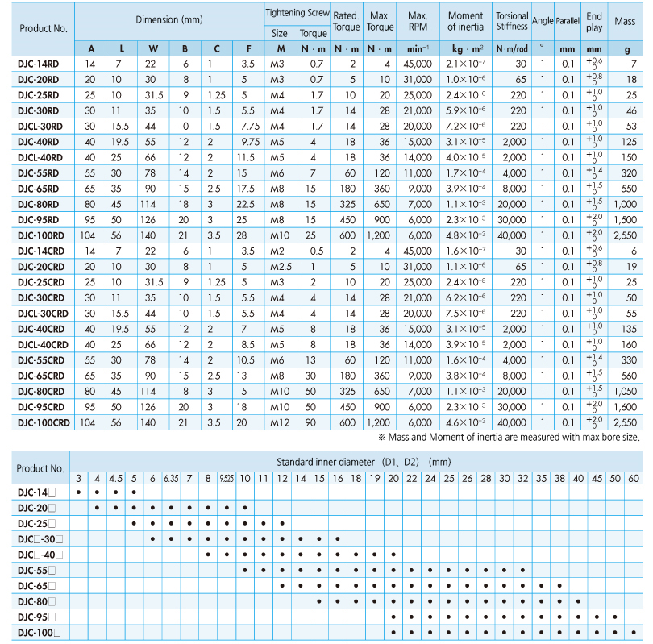The width and height of the screenshot is (653, 644).
Task: Select the DJC-100□ row in the bore table
Action: (x=40, y=632)
